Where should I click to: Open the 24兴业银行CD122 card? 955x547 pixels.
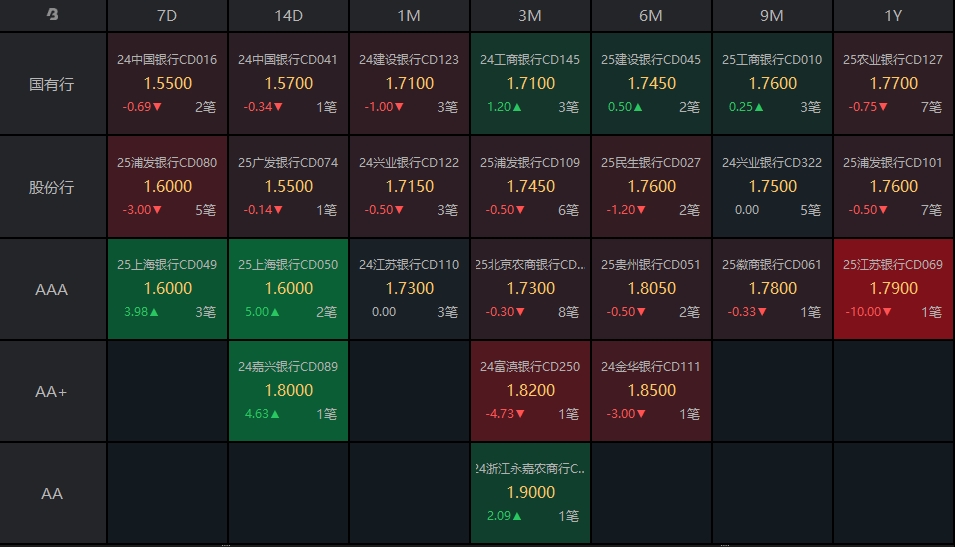[409, 186]
